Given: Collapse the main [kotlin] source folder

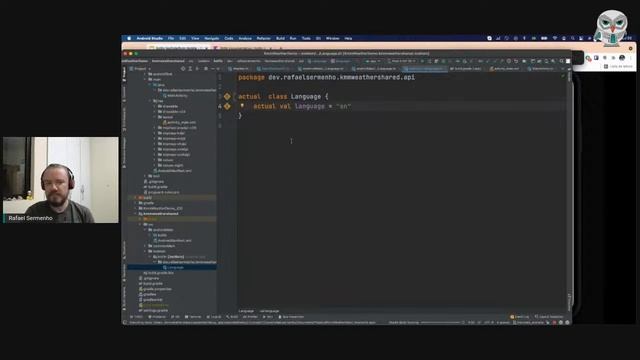Looking at the screenshot, I should (150, 257).
